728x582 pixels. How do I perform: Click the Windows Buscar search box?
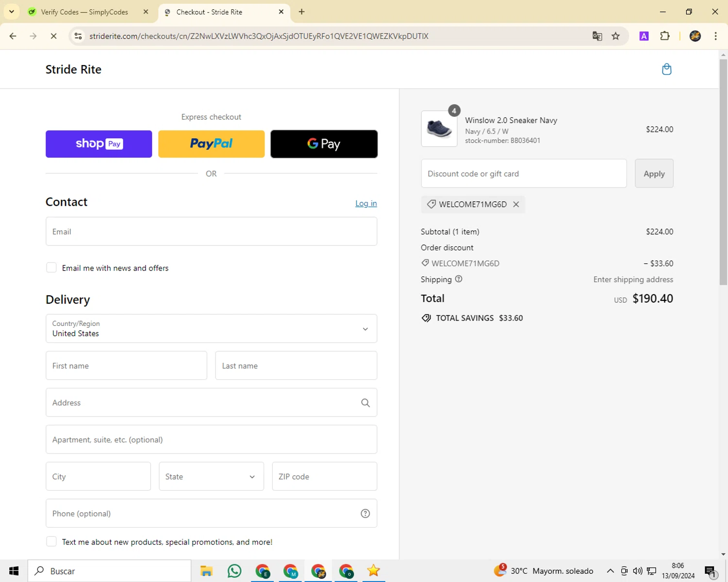click(x=109, y=571)
